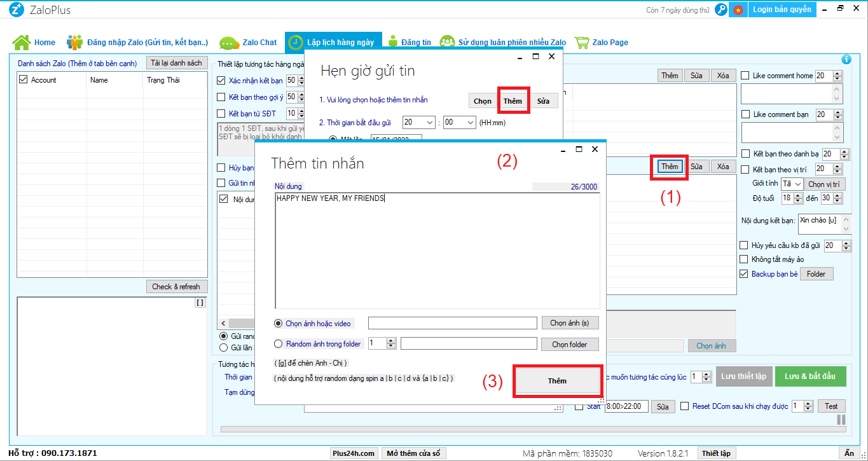This screenshot has height=461, width=868.
Task: Adjust the minimum Độ tuổi stepper showing 18
Action: [798, 198]
